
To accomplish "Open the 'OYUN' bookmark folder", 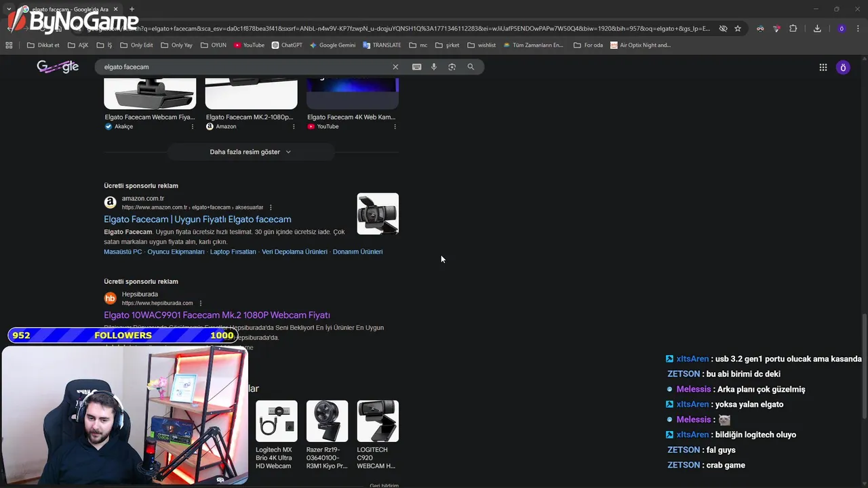I will click(214, 45).
